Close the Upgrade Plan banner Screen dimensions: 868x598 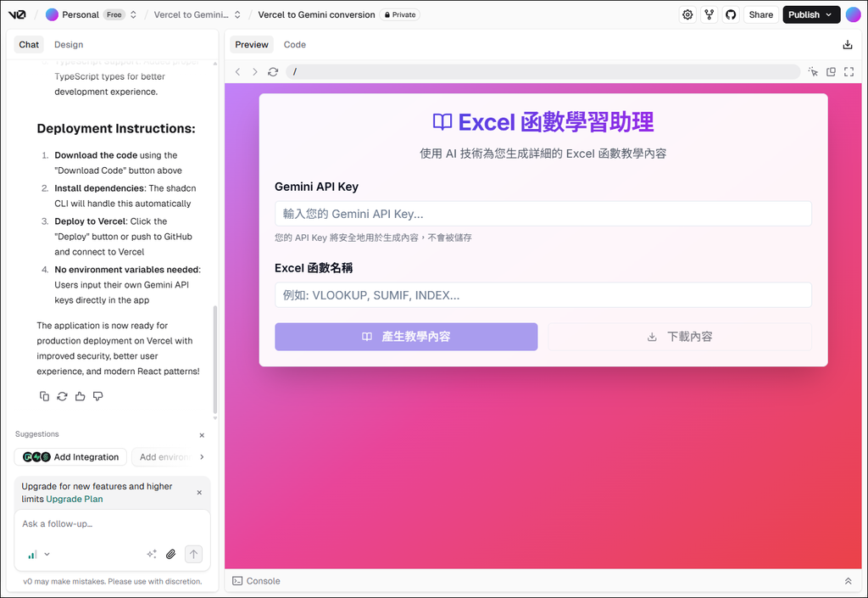(199, 492)
